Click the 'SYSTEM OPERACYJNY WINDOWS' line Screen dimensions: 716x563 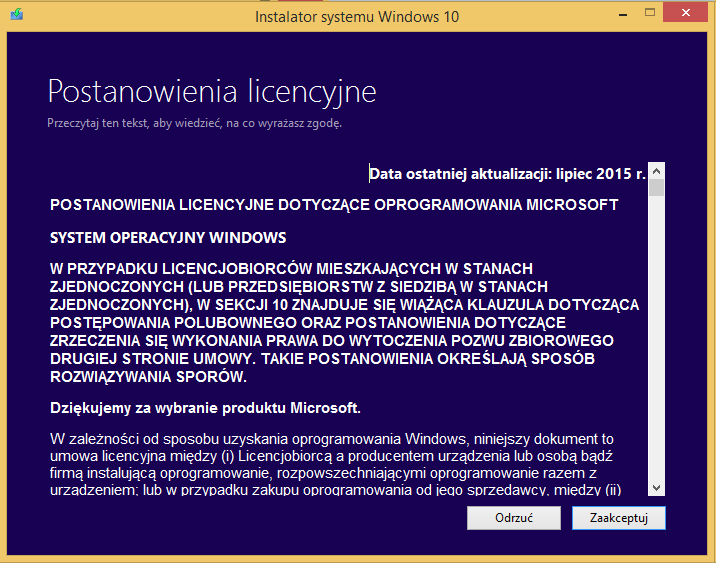tap(168, 238)
